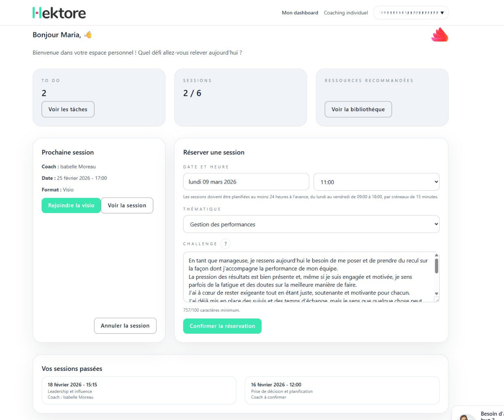Confirm the session reservation
This screenshot has height=420, width=504.
(x=222, y=326)
